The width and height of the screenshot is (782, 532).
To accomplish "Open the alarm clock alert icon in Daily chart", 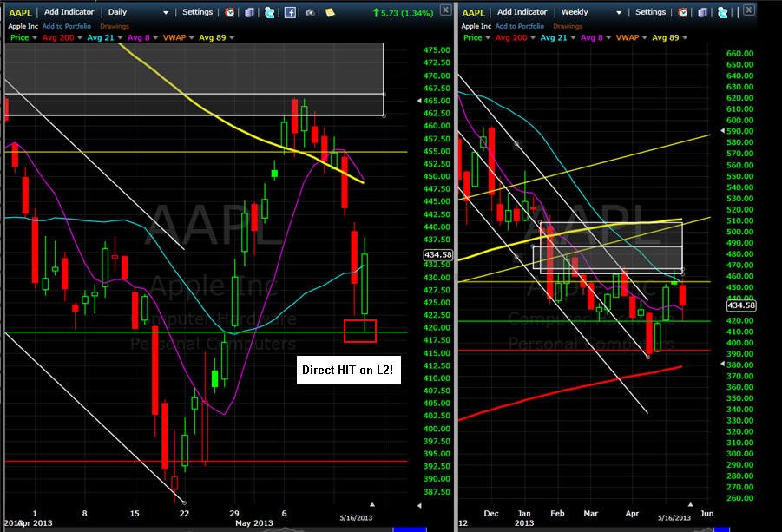I will coord(229,12).
